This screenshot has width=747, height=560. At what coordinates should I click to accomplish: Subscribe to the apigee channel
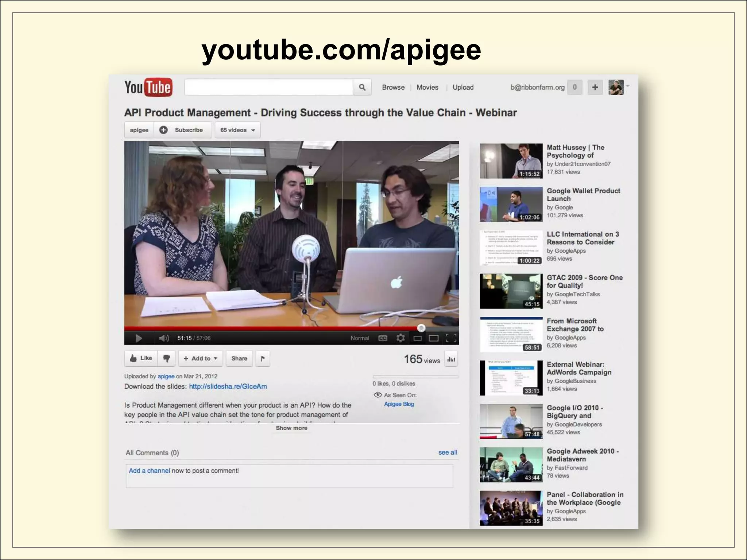pos(183,130)
